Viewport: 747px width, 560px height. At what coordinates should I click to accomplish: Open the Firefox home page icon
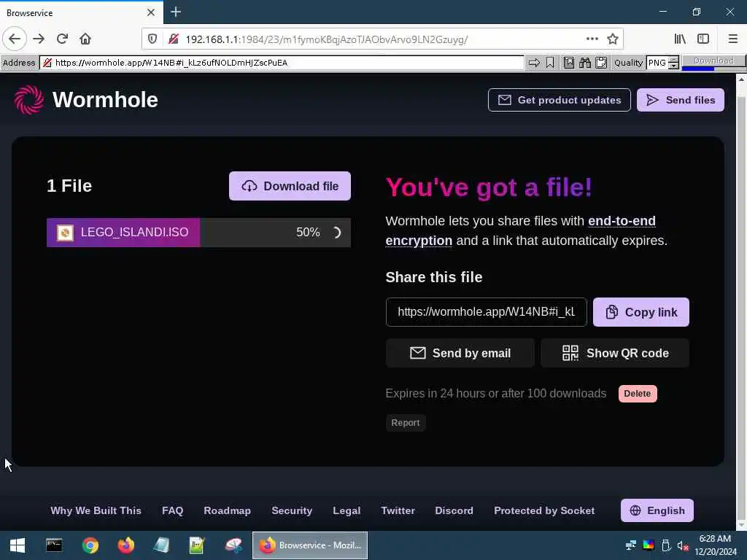85,39
